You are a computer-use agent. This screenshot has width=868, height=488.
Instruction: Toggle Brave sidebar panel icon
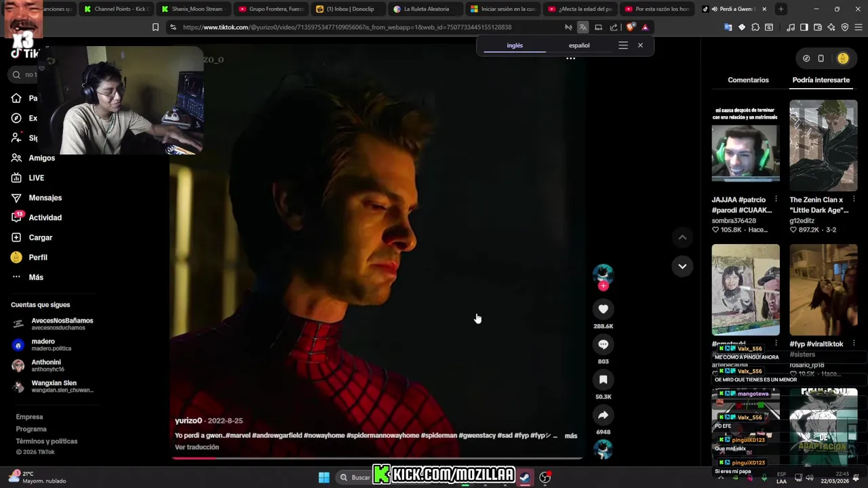tap(804, 27)
